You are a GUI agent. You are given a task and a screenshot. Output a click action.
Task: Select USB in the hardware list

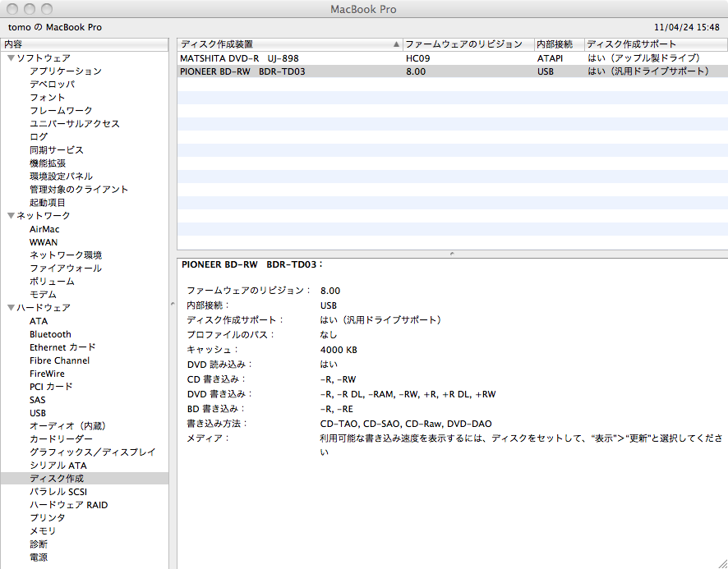coord(38,413)
